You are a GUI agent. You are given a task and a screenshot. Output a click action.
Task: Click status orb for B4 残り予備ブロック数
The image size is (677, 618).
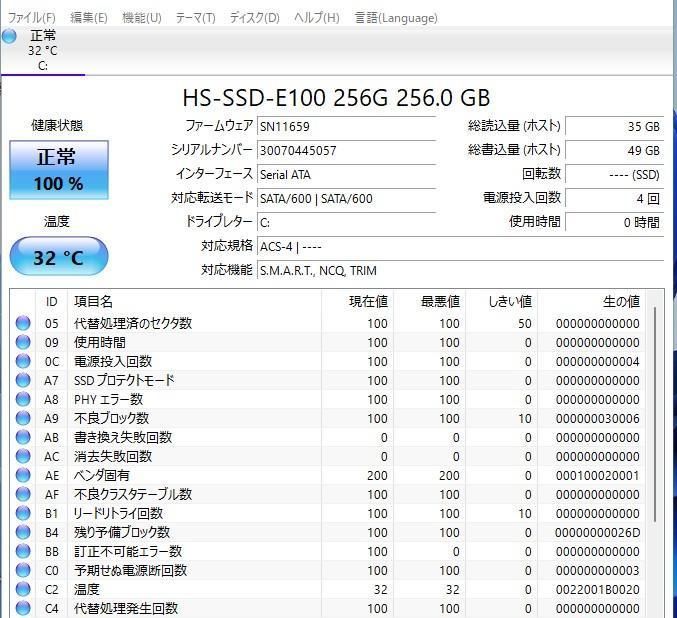tap(23, 532)
